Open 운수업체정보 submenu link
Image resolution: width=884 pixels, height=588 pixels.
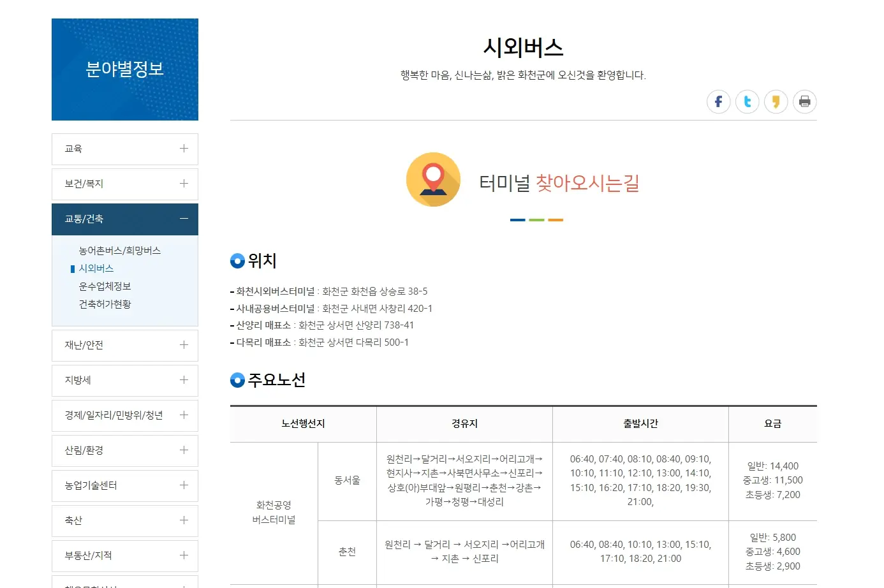click(105, 286)
